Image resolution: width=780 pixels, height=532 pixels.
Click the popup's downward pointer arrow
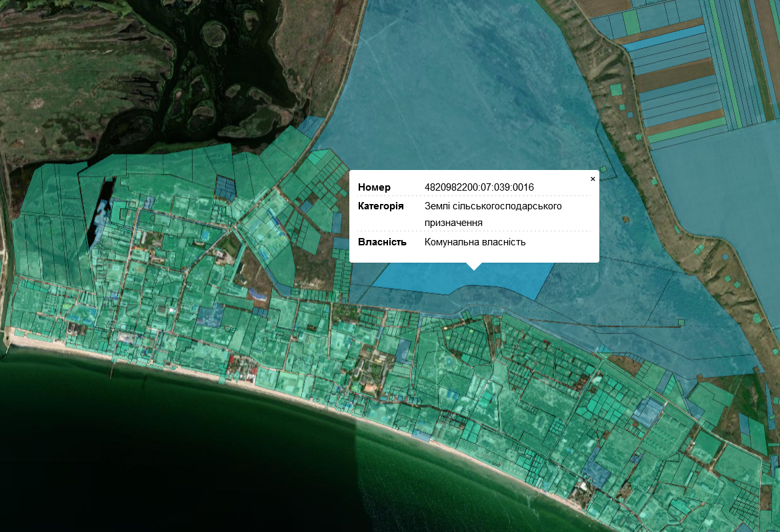[474, 266]
